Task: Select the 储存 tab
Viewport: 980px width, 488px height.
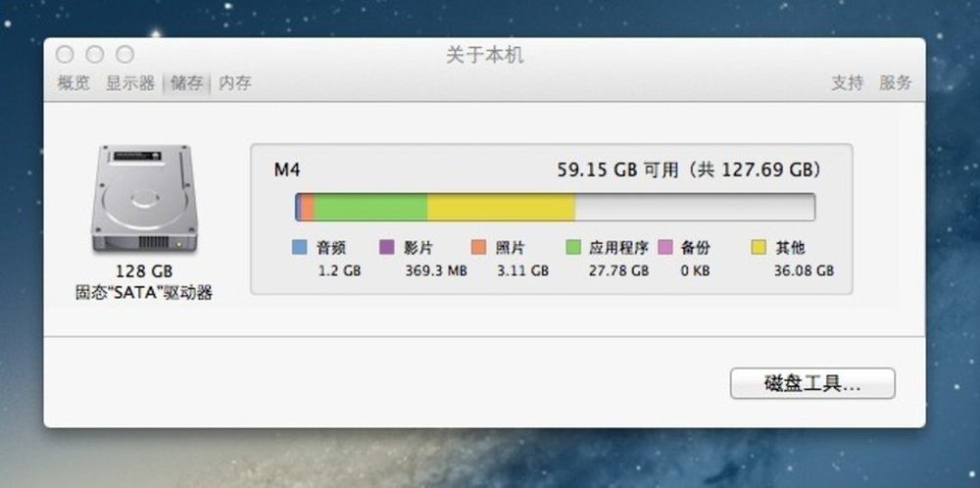Action: pos(187,83)
